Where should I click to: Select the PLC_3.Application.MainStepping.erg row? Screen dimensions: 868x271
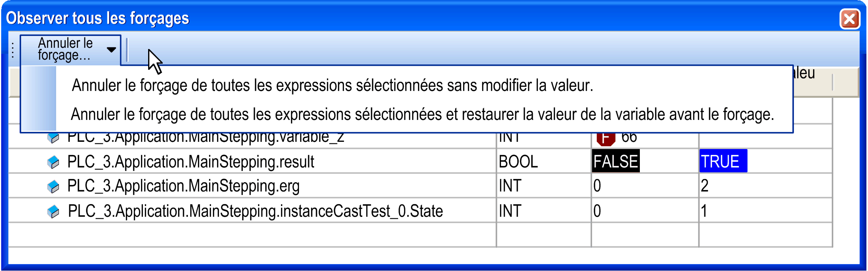183,186
